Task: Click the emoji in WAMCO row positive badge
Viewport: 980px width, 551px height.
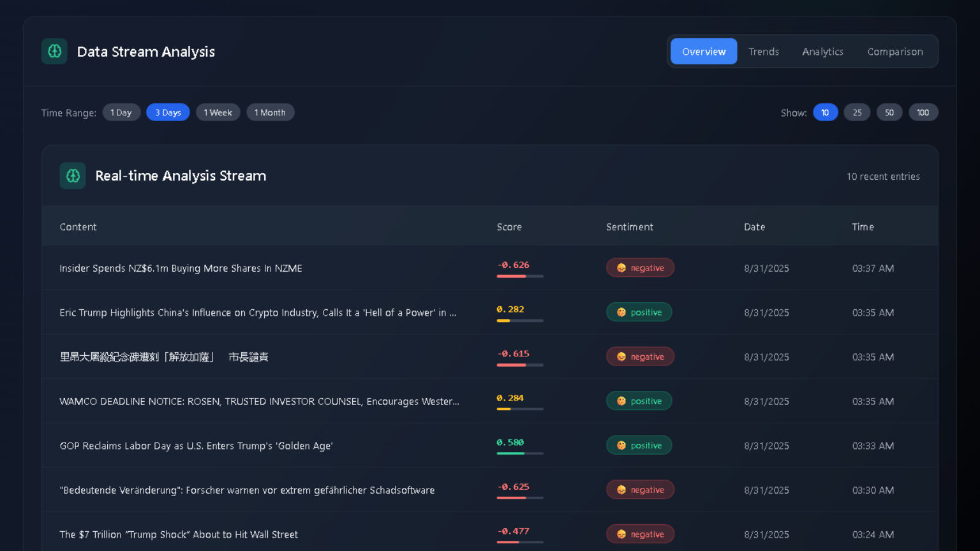Action: click(621, 401)
